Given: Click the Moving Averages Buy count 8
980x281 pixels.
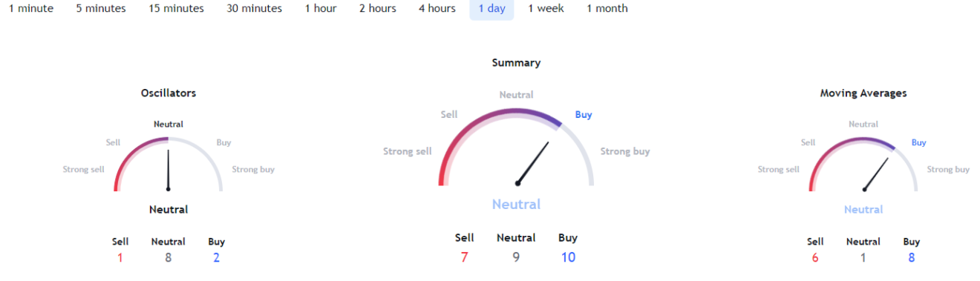Looking at the screenshot, I should pos(912,258).
